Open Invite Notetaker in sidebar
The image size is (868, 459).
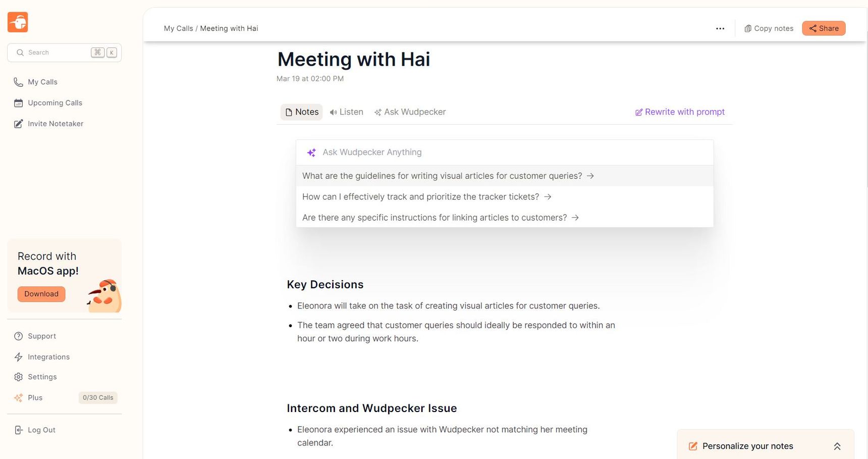click(x=56, y=124)
